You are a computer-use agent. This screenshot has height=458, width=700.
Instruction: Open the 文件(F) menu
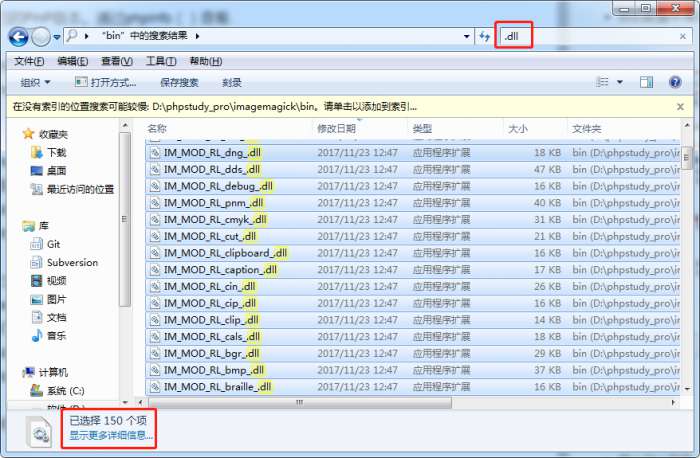29,61
